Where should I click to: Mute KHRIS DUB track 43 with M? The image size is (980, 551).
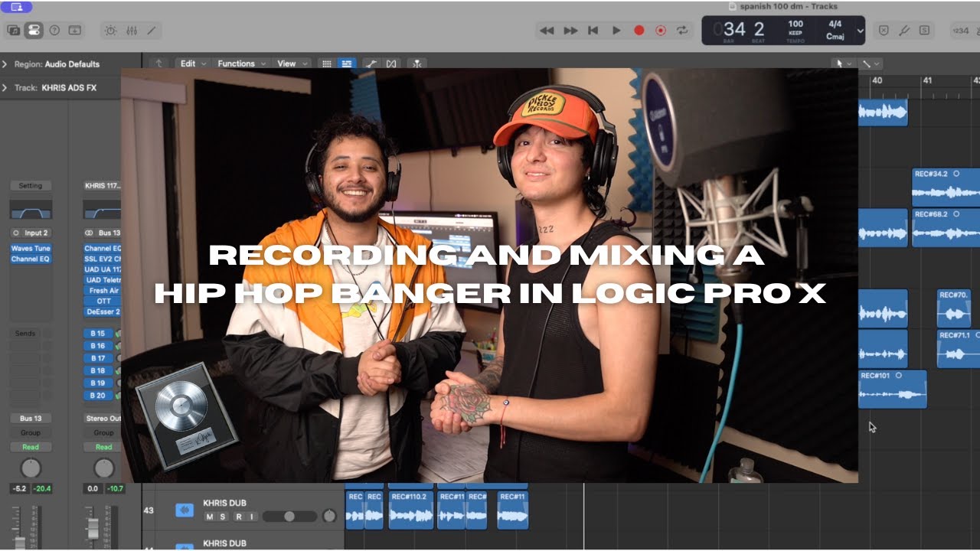click(210, 517)
